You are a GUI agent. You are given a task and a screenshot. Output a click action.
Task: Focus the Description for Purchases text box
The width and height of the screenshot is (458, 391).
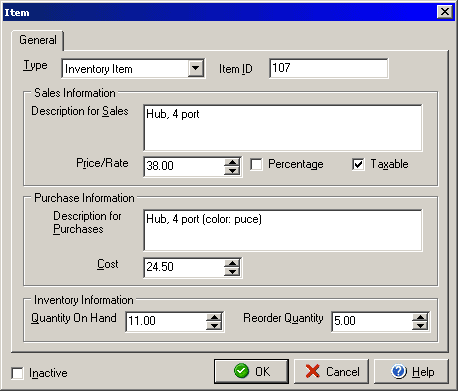point(283,230)
